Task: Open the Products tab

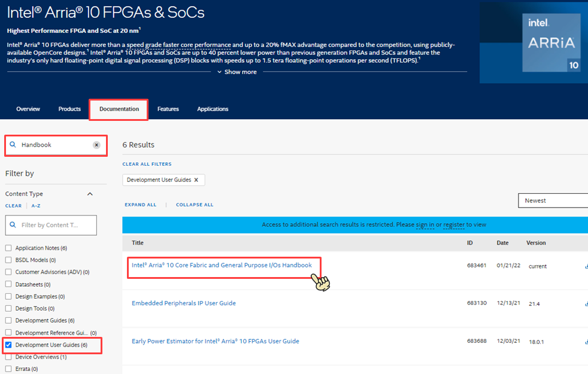Action: pyautogui.click(x=69, y=109)
